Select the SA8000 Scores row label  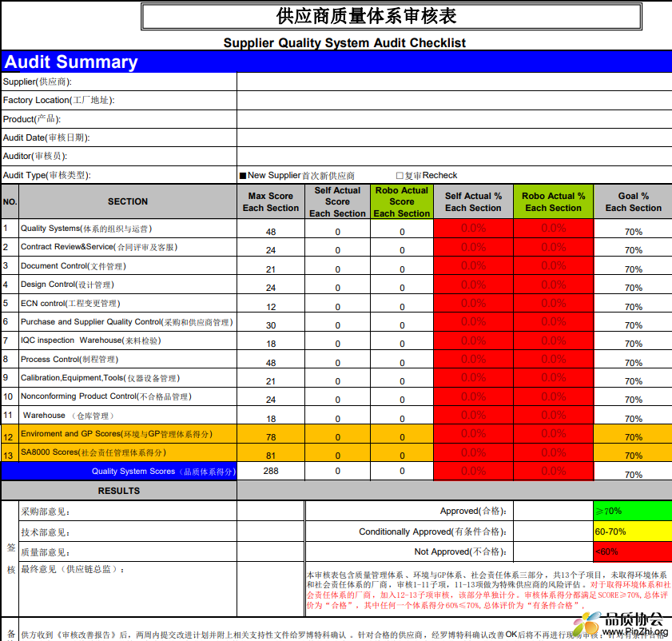93,452
